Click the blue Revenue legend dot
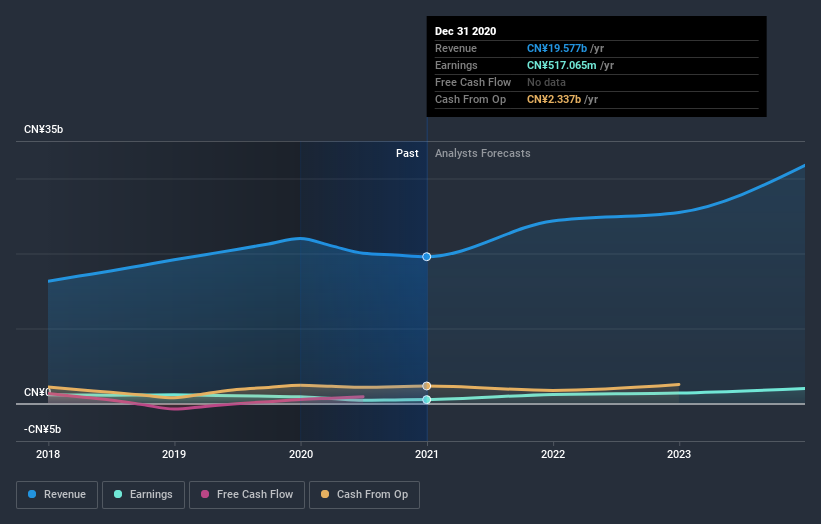 click(x=32, y=494)
